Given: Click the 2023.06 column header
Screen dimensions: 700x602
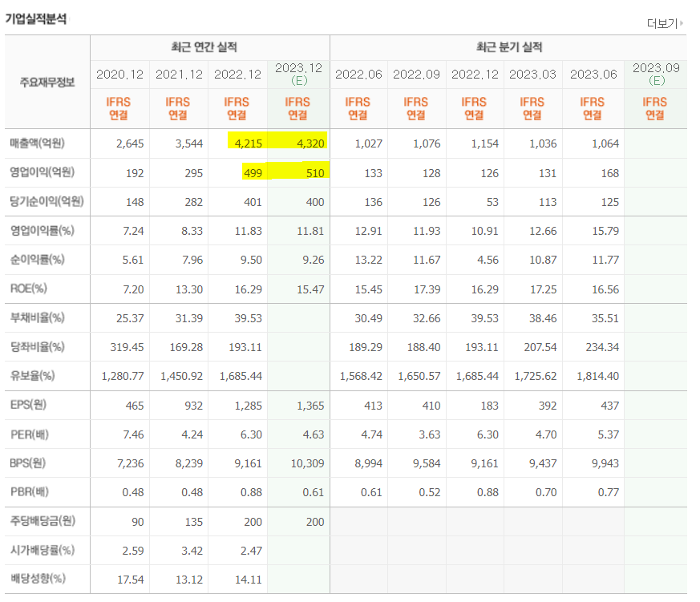Looking at the screenshot, I should pos(593,75).
